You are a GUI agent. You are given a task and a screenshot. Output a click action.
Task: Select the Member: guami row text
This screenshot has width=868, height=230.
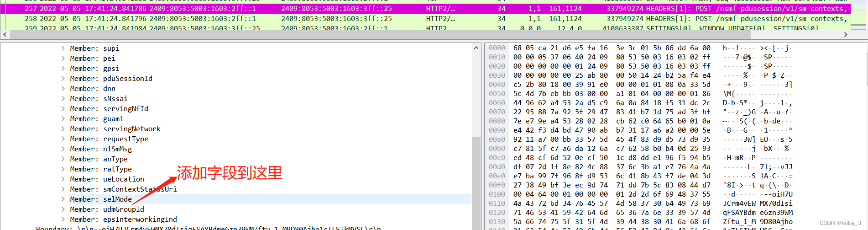97,118
